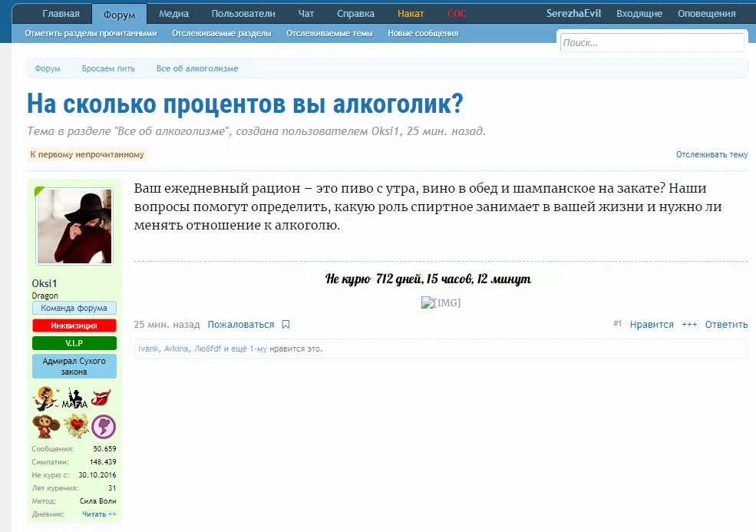Click the purple lady cameo badge
756x532 pixels.
[101, 426]
